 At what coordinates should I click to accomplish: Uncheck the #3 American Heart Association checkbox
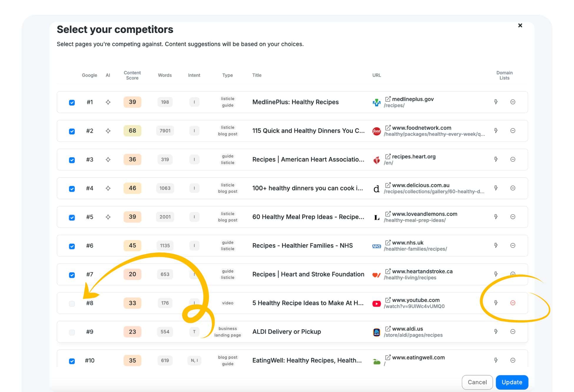[x=72, y=160]
